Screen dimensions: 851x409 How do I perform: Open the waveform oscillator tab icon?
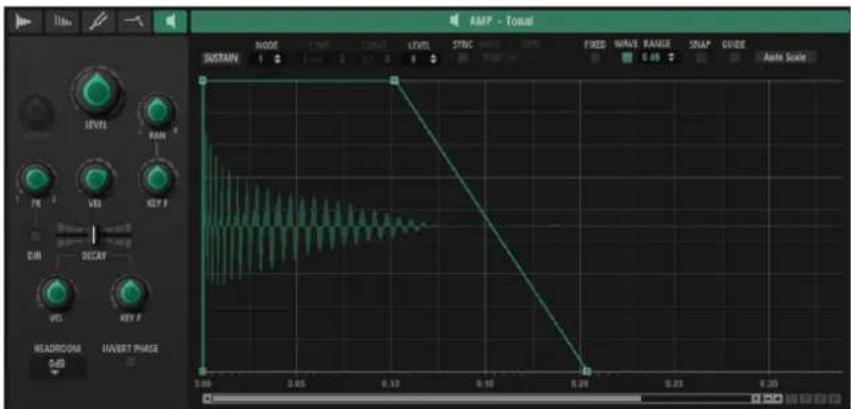pos(24,21)
